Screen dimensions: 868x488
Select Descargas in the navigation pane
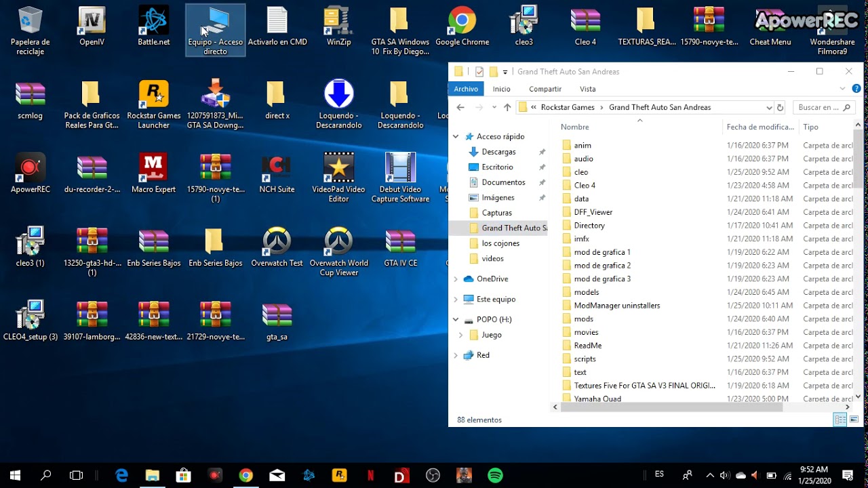[x=498, y=152]
